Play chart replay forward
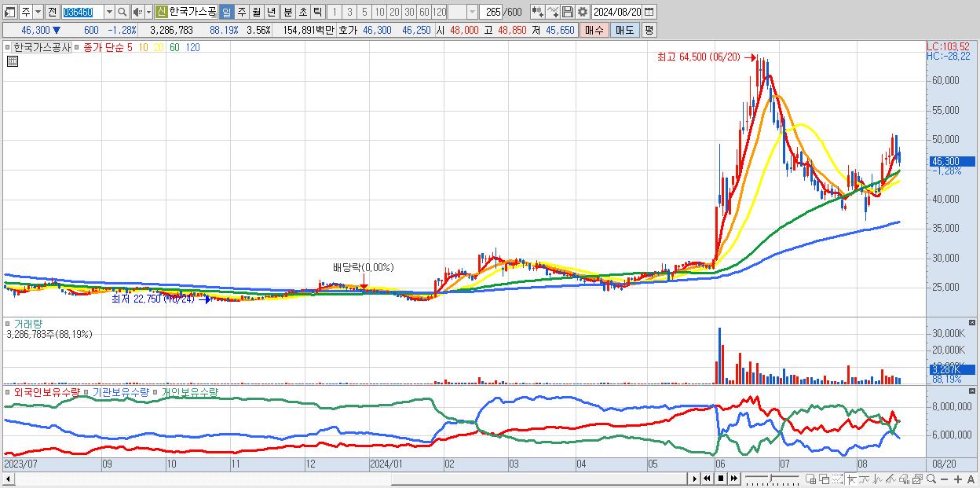The image size is (980, 488). [x=695, y=479]
